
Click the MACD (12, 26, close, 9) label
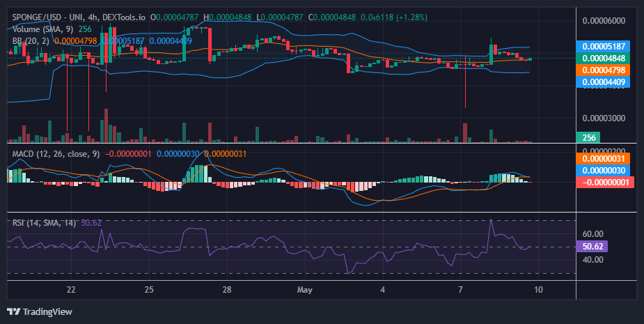click(56, 154)
